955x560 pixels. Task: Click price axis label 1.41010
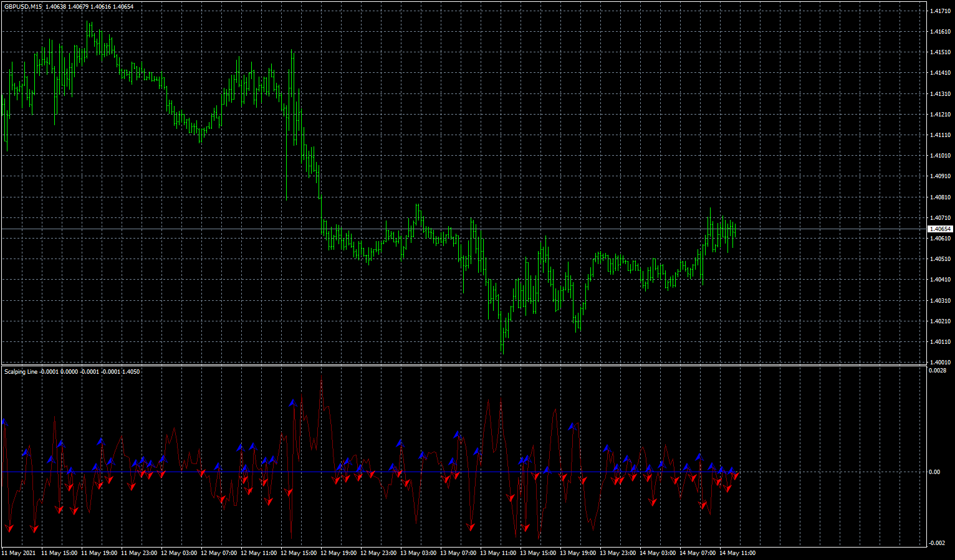(940, 156)
